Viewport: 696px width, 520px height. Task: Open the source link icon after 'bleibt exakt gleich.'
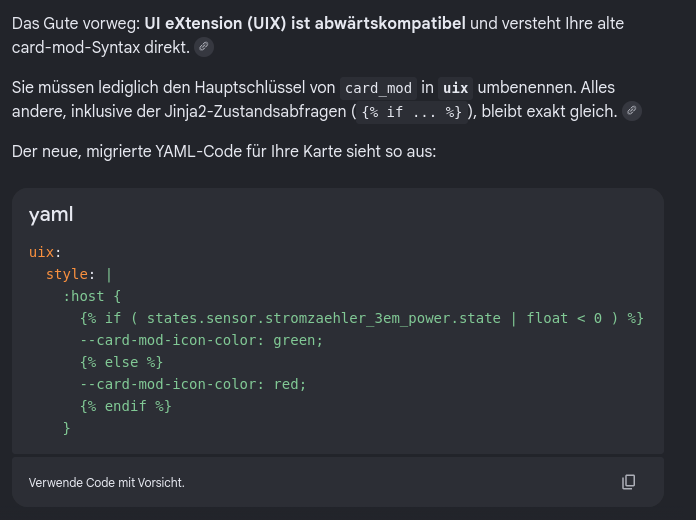632,111
